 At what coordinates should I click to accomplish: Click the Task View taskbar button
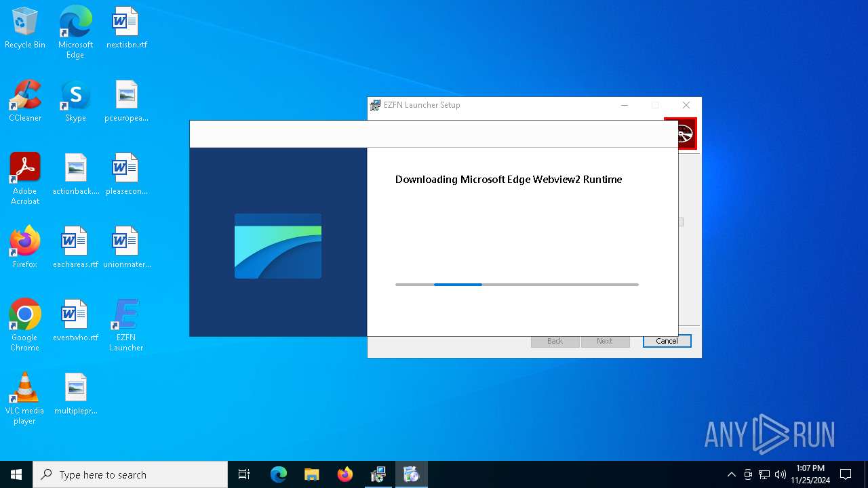(x=244, y=474)
